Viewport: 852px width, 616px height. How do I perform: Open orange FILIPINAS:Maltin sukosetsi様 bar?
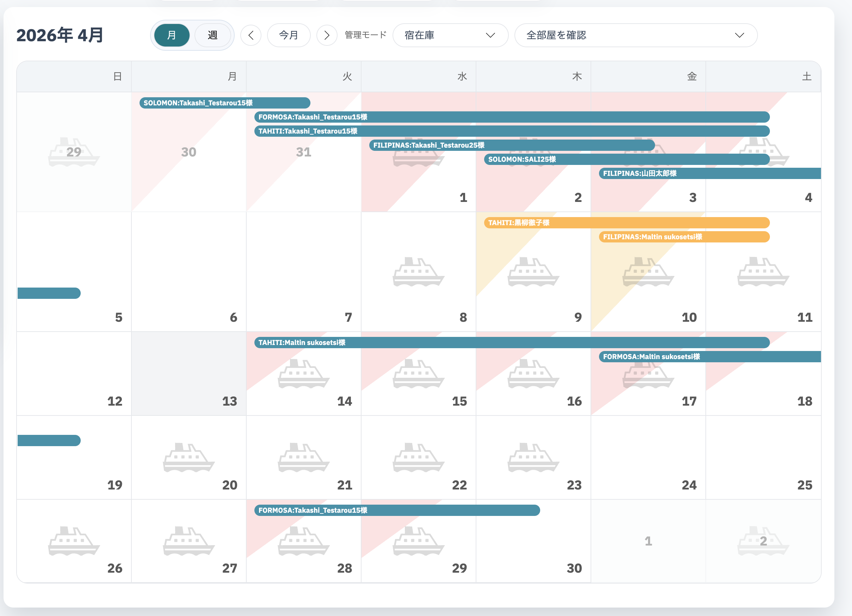pos(684,237)
